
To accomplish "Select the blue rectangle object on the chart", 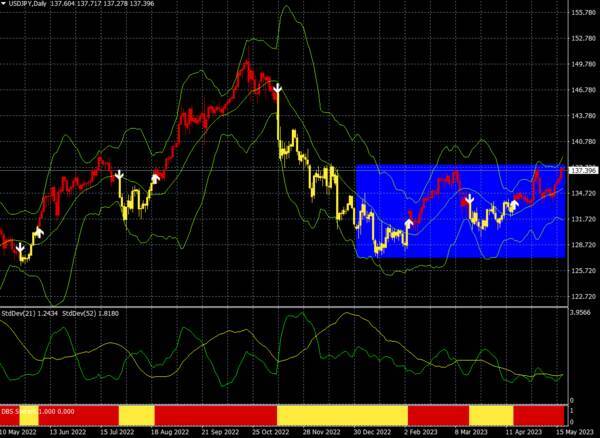I will coord(461,211).
